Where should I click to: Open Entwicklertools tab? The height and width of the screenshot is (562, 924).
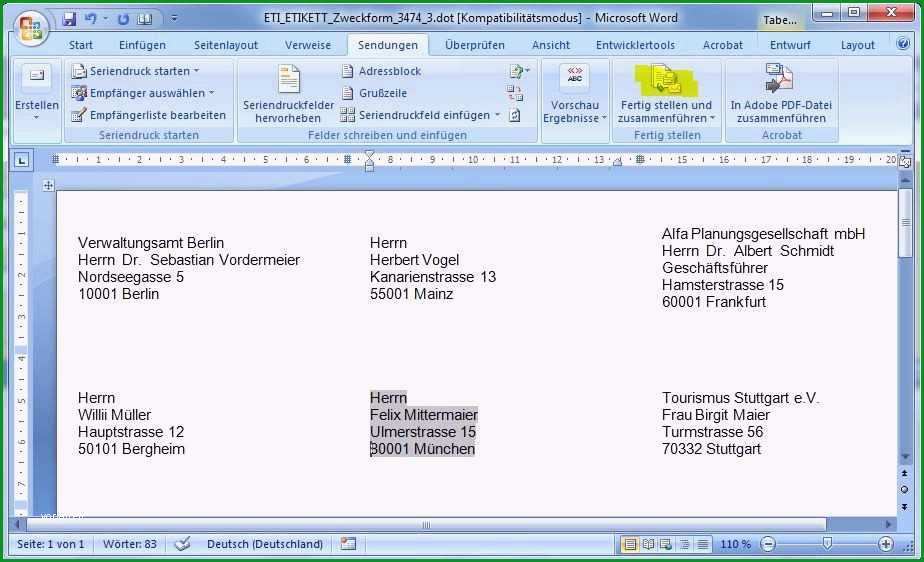tap(635, 45)
